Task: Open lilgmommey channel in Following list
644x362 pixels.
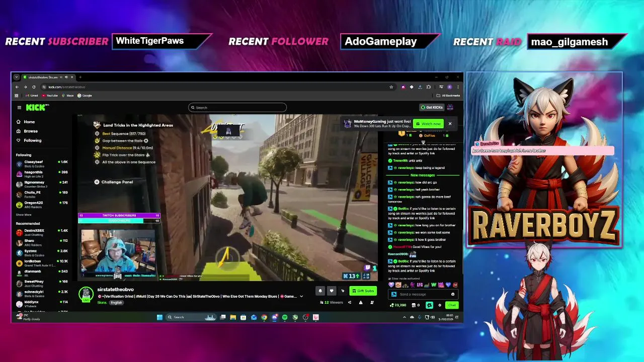Action: 42,184
